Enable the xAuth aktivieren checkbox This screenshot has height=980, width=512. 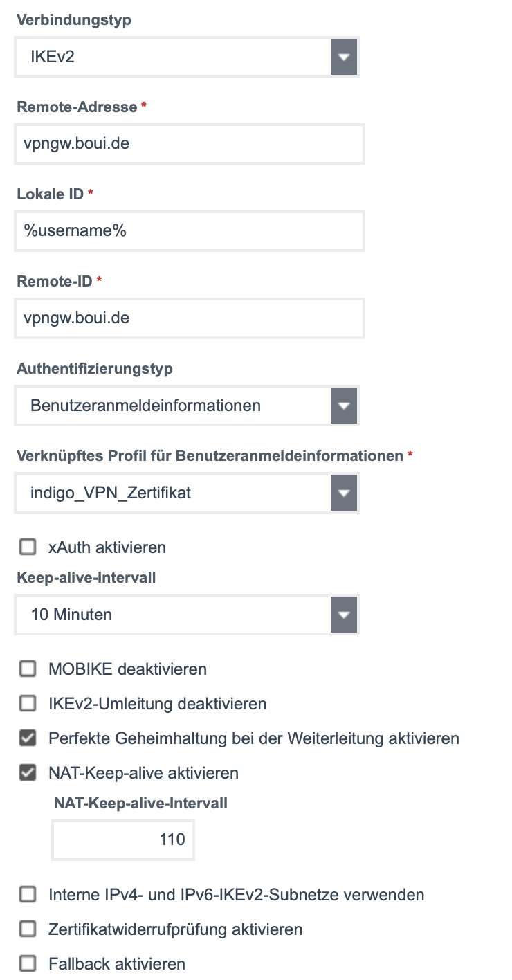tap(28, 548)
